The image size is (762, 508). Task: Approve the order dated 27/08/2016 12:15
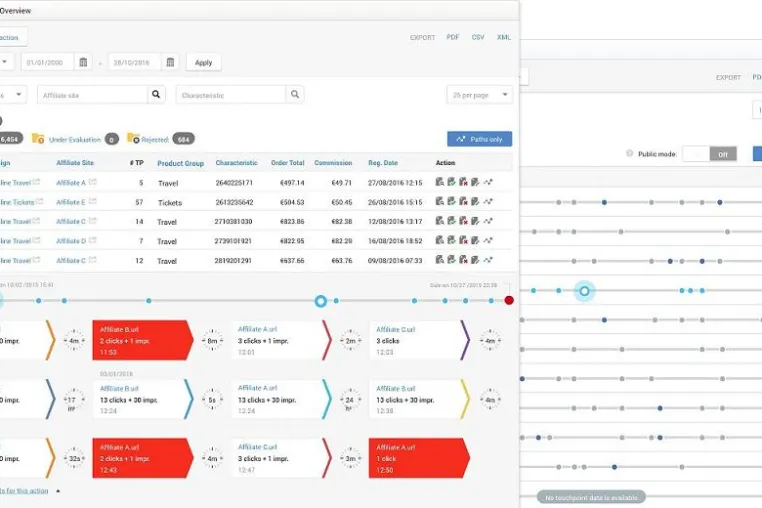(451, 182)
